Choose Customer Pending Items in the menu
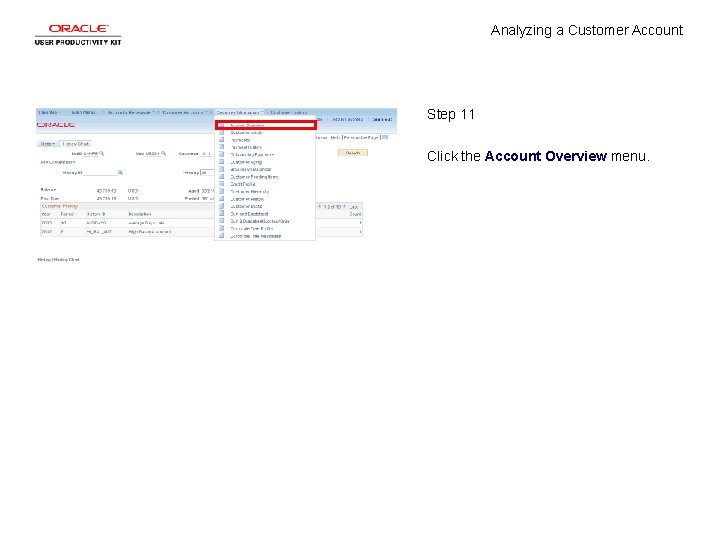720x540 pixels. point(254,177)
